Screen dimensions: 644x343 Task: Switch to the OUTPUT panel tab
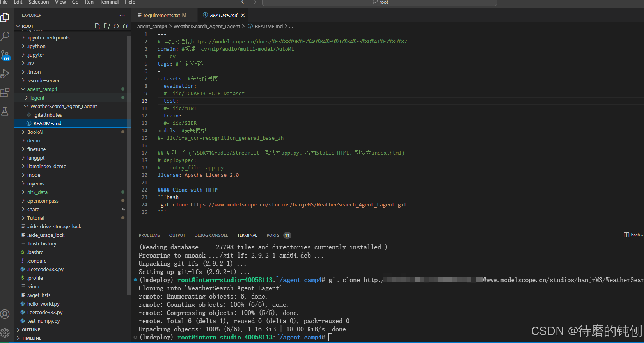point(177,235)
